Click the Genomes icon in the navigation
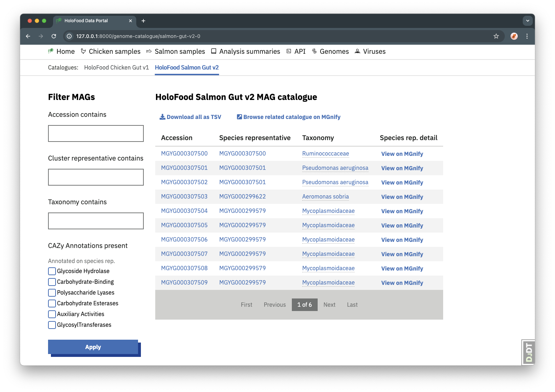The width and height of the screenshot is (555, 392). tap(314, 51)
